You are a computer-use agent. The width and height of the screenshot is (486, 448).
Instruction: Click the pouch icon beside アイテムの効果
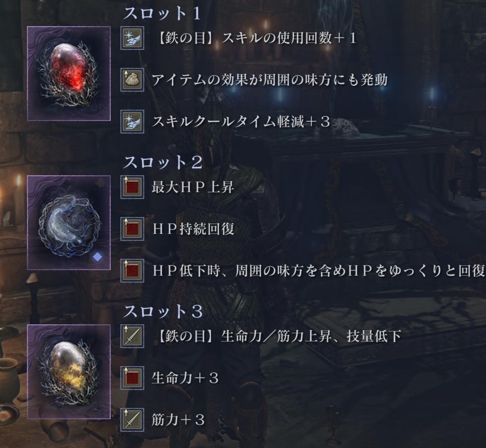pyautogui.click(x=132, y=80)
